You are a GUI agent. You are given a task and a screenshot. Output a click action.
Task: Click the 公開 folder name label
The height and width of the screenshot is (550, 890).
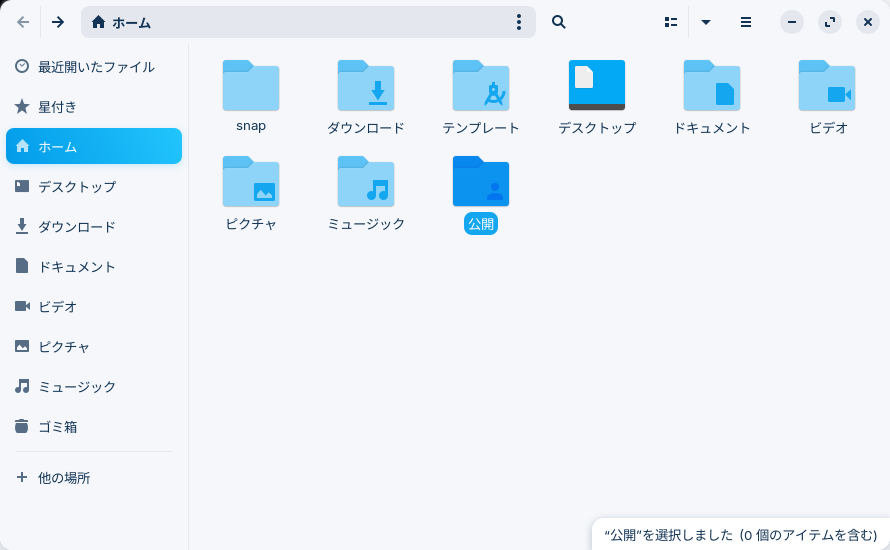coord(481,224)
